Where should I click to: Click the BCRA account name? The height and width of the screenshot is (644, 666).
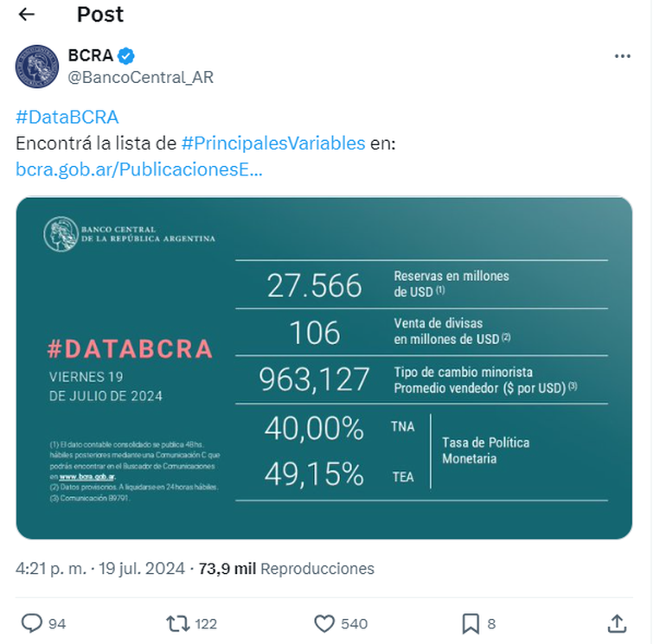(x=90, y=56)
